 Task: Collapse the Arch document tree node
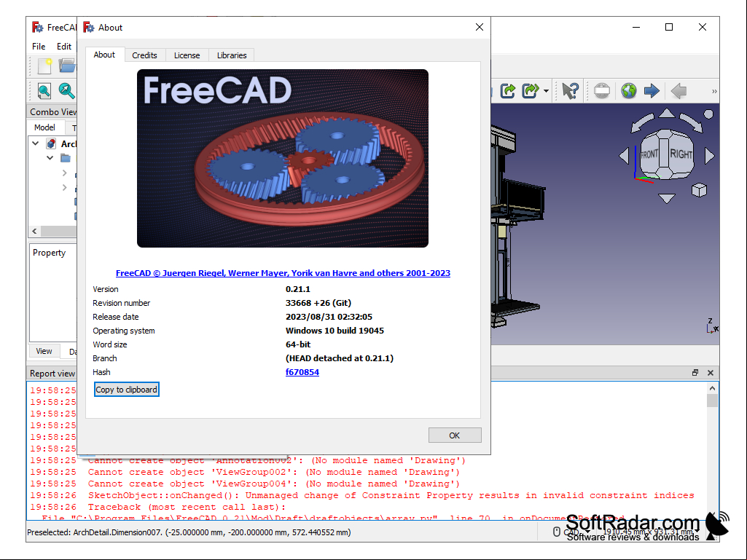click(35, 143)
